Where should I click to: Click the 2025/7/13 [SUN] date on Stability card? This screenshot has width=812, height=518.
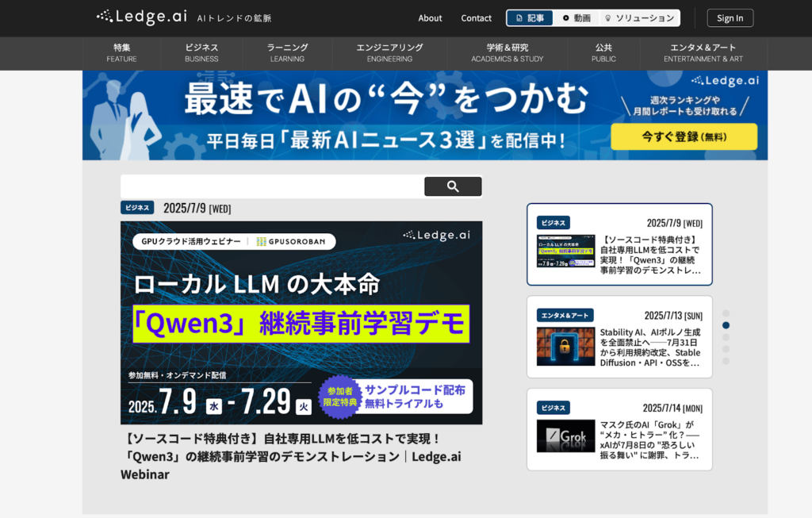(x=673, y=316)
